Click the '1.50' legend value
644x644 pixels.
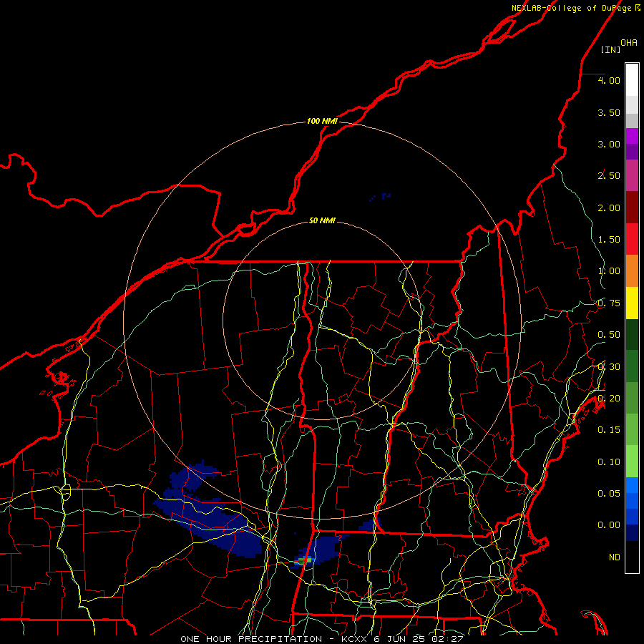(609, 240)
